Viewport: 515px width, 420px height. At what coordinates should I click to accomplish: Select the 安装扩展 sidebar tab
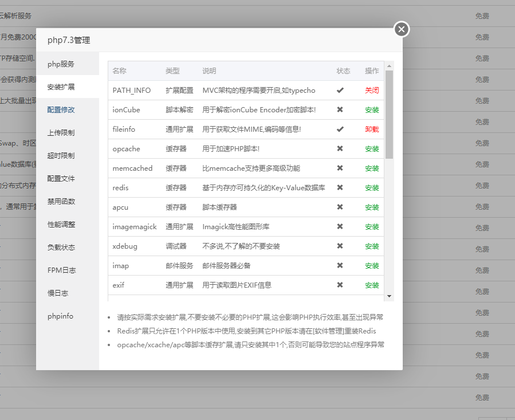[x=68, y=87]
